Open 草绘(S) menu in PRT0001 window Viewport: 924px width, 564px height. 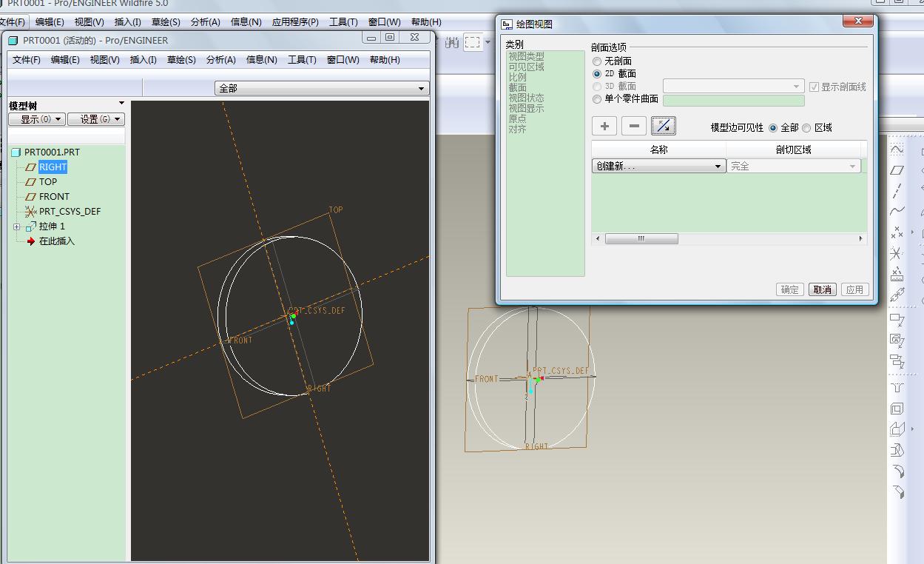(x=181, y=60)
